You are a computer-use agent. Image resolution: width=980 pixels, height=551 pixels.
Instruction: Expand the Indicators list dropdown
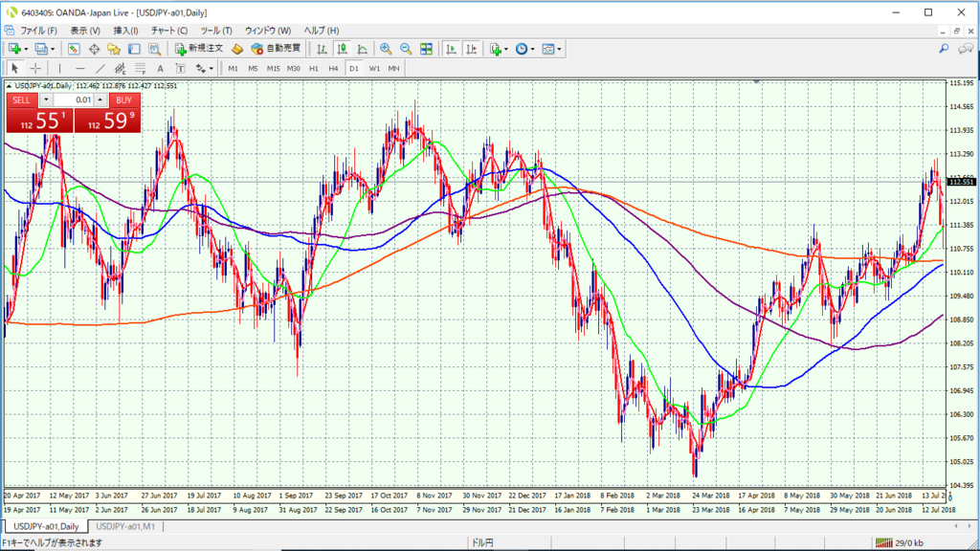(x=505, y=49)
